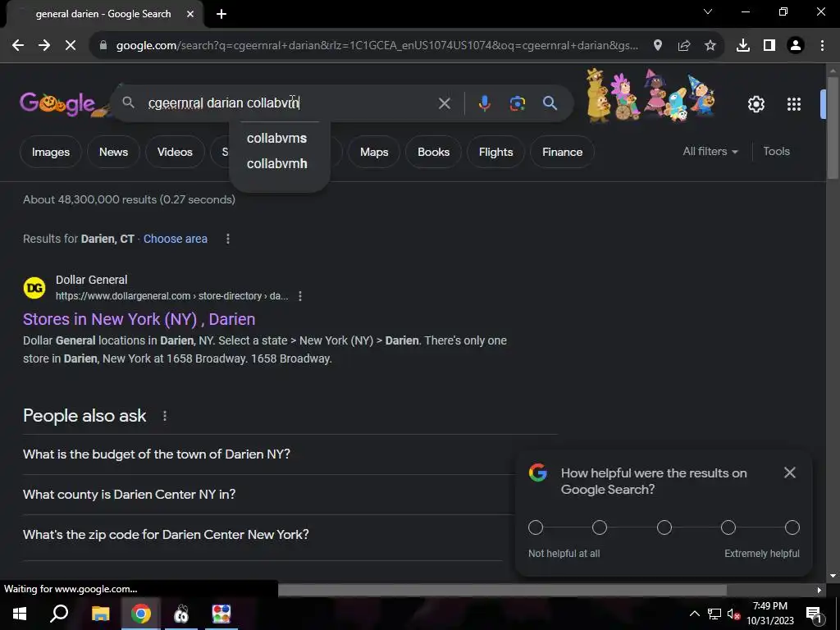This screenshot has width=840, height=630.
Task: Switch to the Videos tab
Action: [x=175, y=152]
